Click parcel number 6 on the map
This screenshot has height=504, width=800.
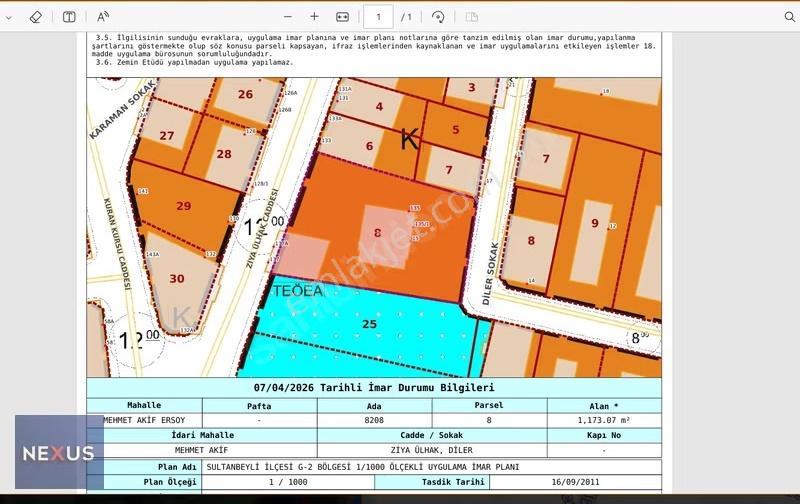369,146
